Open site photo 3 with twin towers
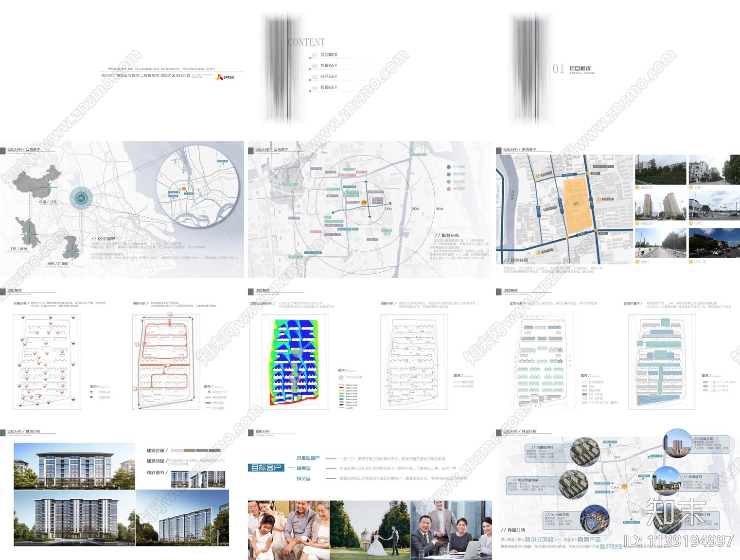This screenshot has width=740, height=560. click(x=660, y=206)
